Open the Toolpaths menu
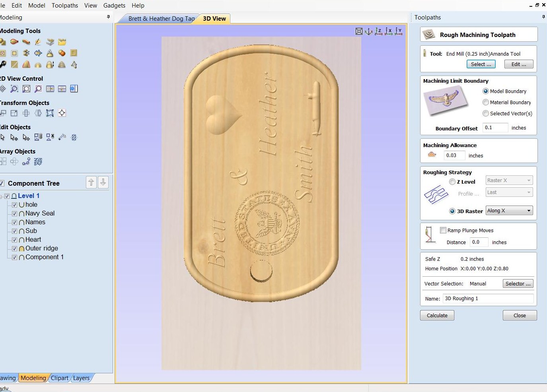This screenshot has width=547, height=392. (x=65, y=6)
